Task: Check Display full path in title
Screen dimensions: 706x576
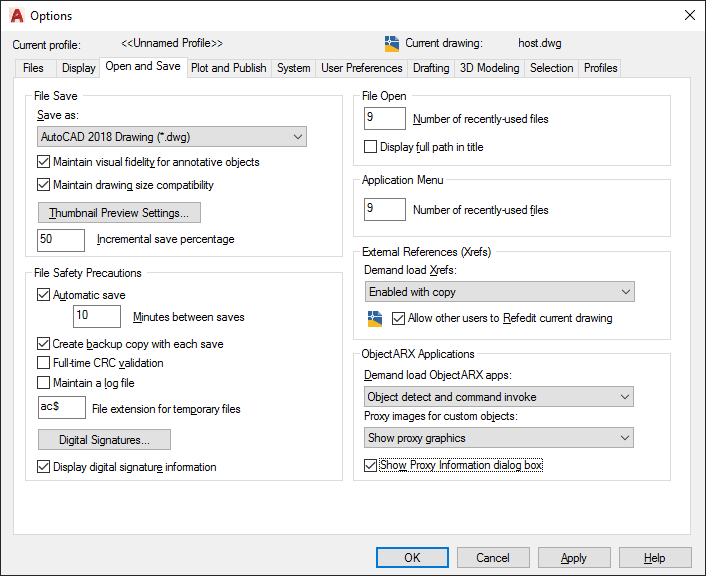Action: point(371,147)
